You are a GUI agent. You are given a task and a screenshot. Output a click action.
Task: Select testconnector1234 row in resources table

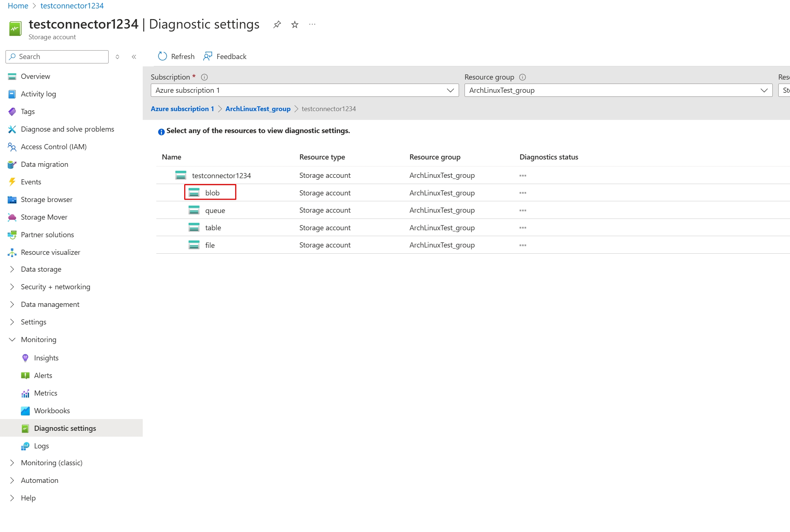[473, 175]
